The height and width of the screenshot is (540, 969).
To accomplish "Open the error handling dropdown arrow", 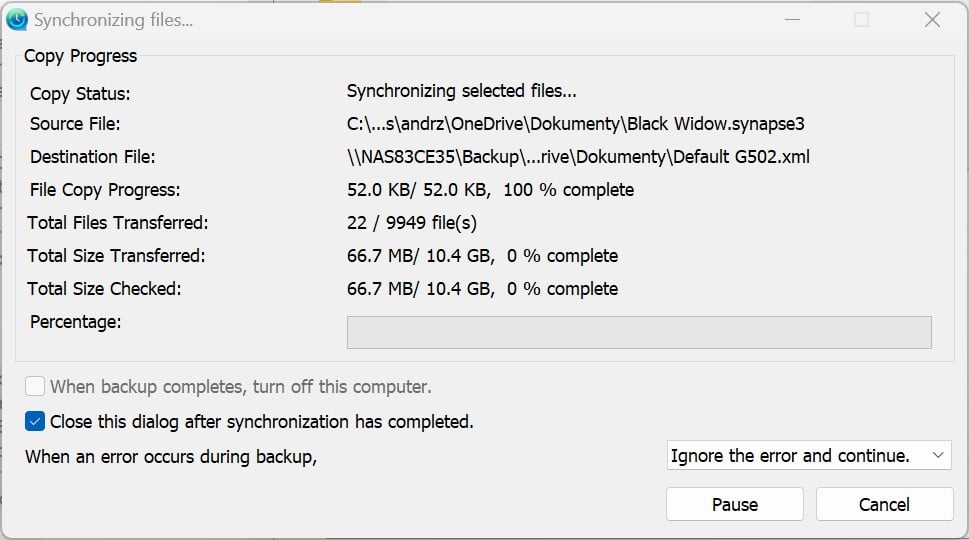I will pyautogui.click(x=937, y=455).
